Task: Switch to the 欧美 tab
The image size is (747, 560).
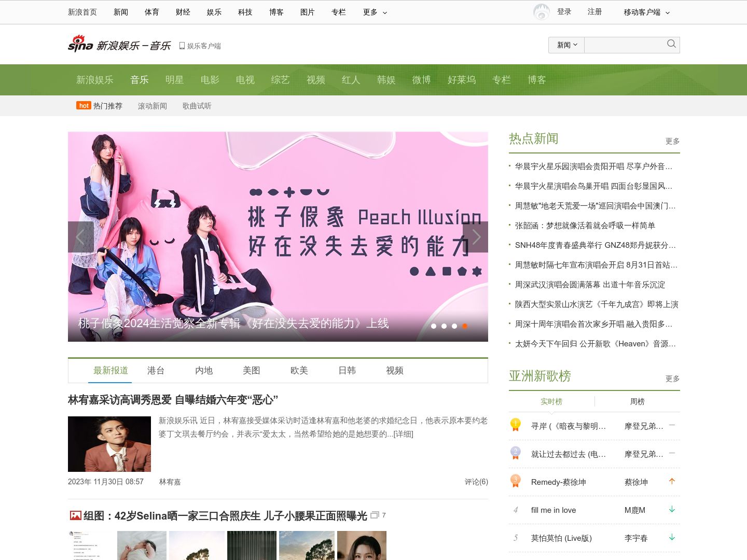Action: coord(299,370)
